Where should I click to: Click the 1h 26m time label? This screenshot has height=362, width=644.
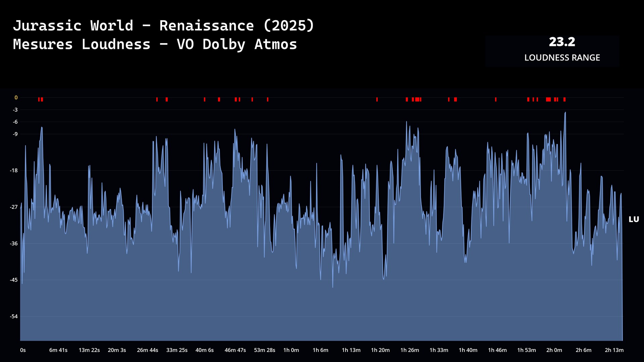tap(410, 350)
